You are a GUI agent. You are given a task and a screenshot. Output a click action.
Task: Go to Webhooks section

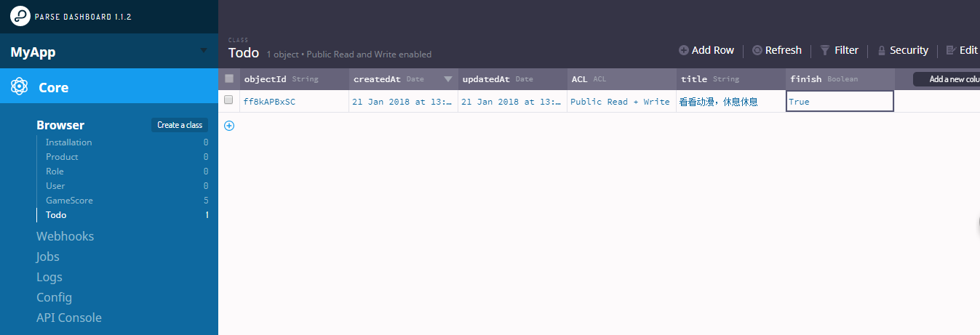pos(65,236)
